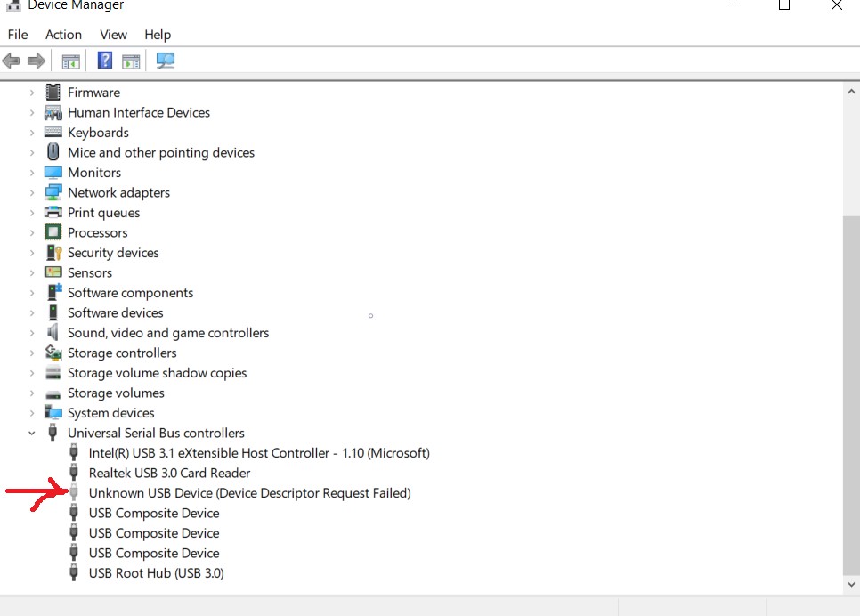Select Unknown USB Device (Device Descriptor Request Failed)

pyautogui.click(x=249, y=492)
